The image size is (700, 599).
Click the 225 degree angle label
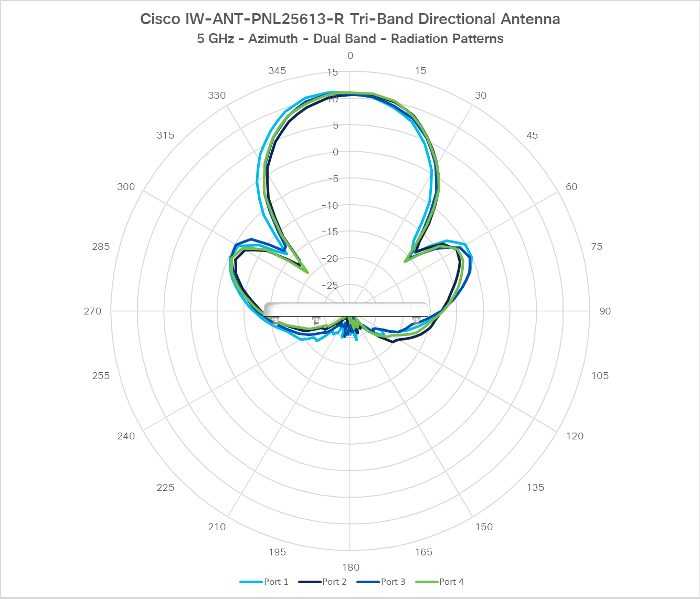coord(165,488)
